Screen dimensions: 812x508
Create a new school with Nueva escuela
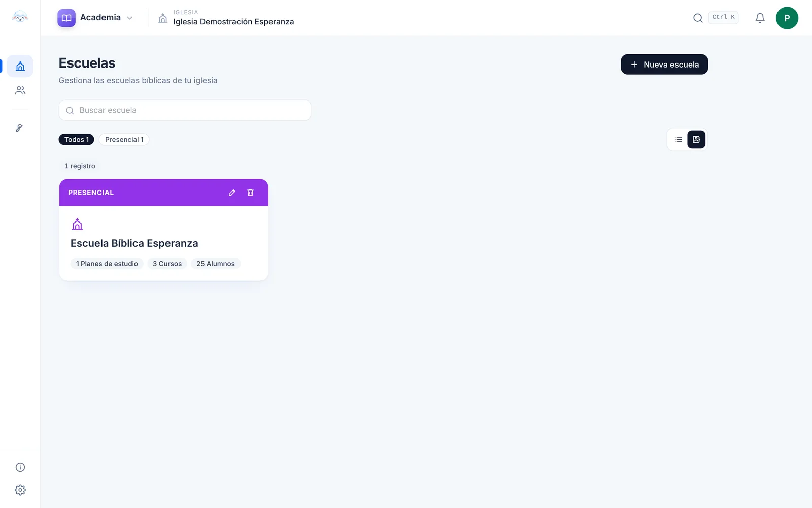click(664, 65)
